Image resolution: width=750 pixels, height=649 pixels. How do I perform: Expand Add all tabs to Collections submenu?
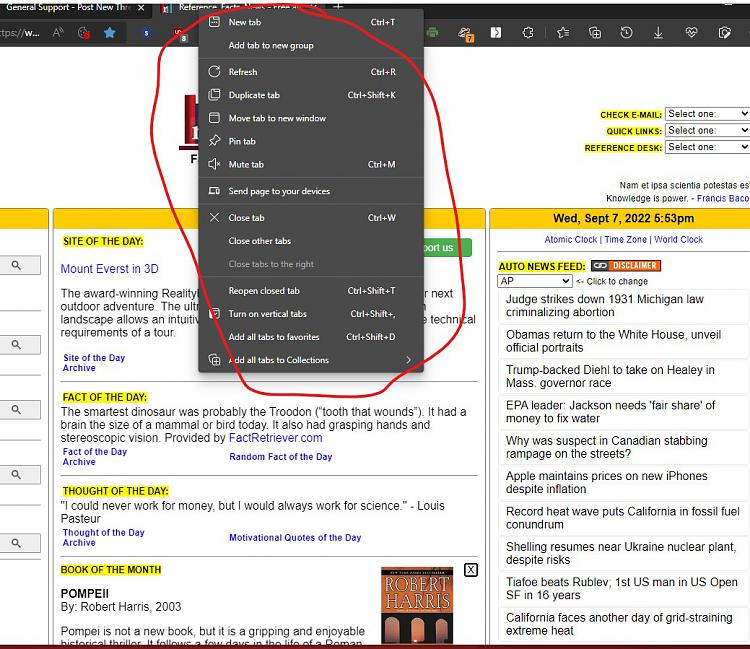click(x=311, y=360)
